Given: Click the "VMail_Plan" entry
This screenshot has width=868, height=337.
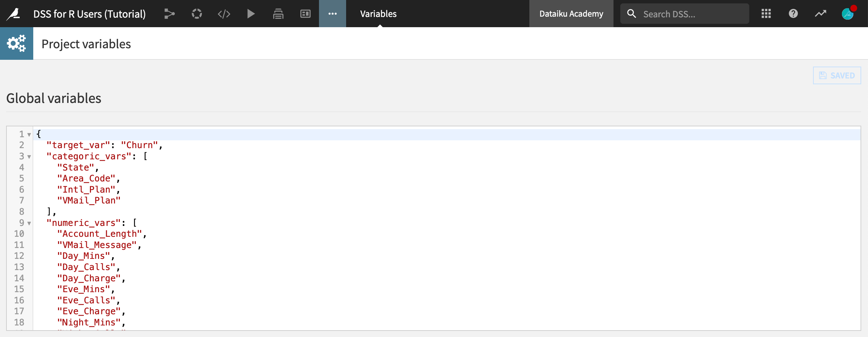Looking at the screenshot, I should click(89, 200).
